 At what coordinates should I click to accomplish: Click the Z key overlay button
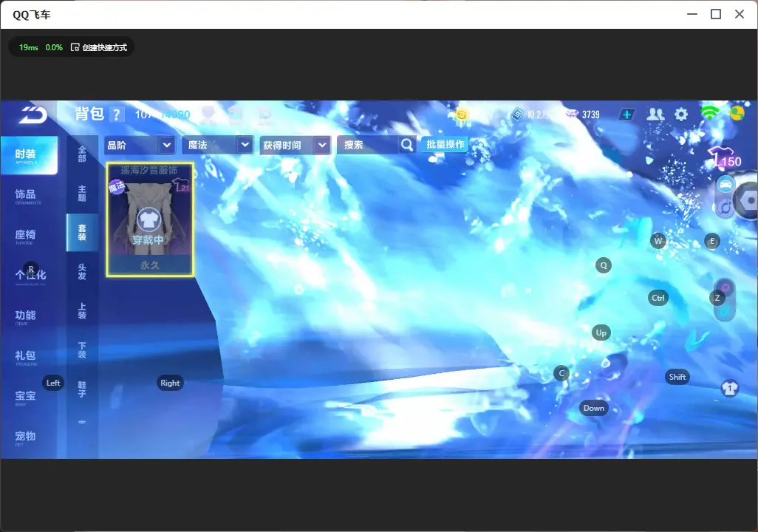717,298
